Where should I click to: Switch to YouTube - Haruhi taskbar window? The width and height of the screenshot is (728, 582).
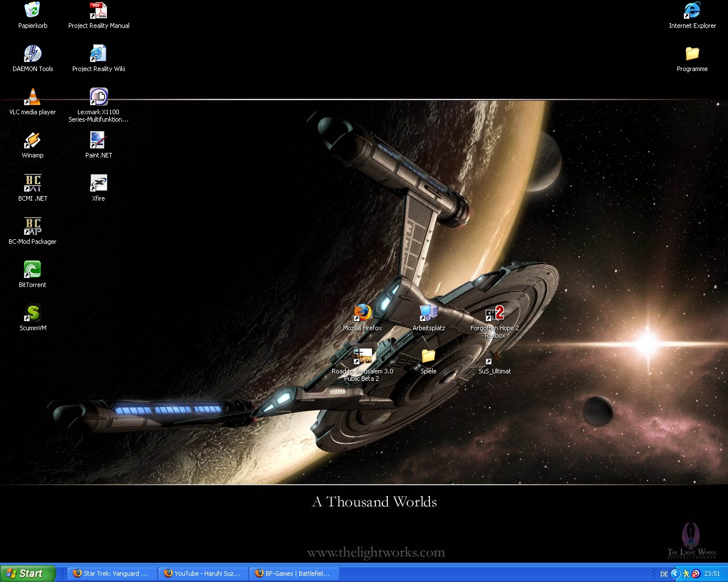[203, 573]
